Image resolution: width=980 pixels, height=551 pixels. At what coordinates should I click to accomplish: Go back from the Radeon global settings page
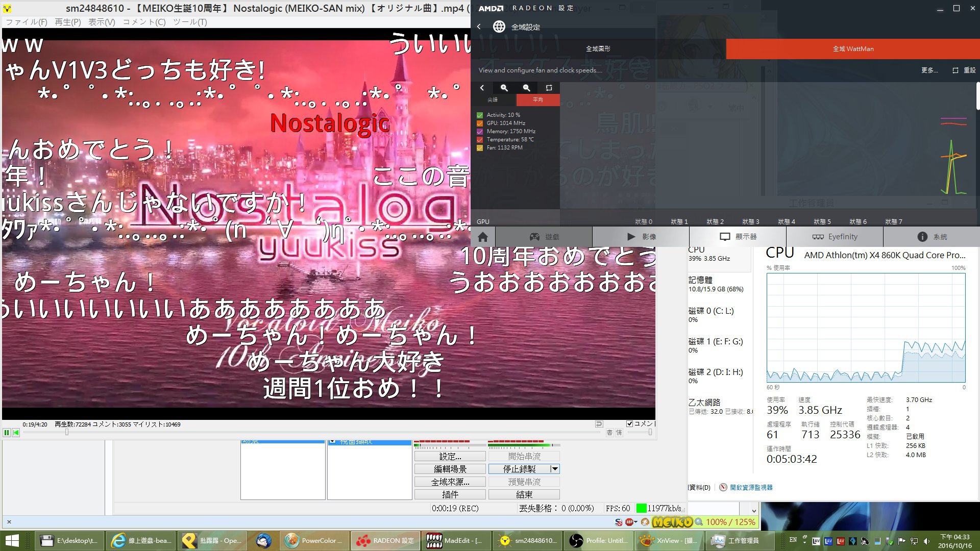(479, 27)
